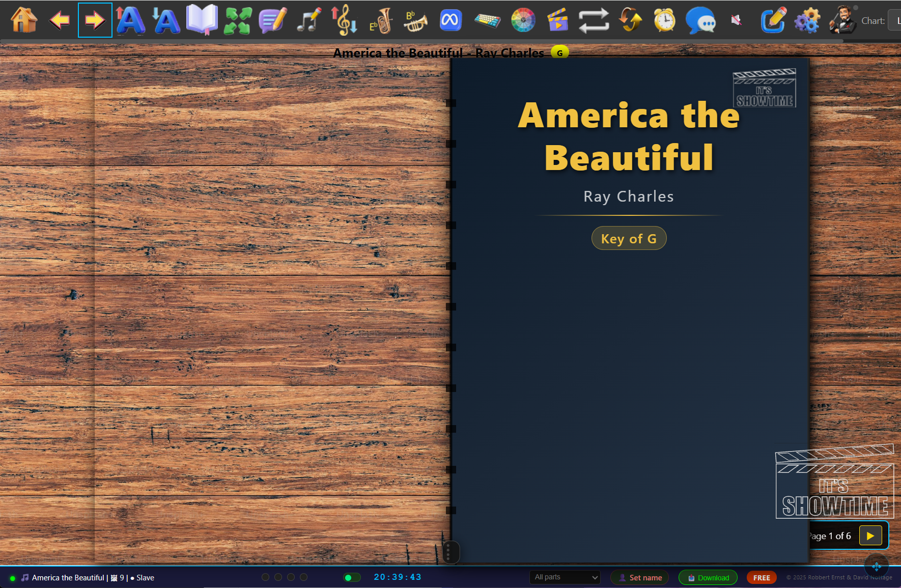Click the small It's Showtime logo on page
The height and width of the screenshot is (588, 901).
tap(765, 88)
